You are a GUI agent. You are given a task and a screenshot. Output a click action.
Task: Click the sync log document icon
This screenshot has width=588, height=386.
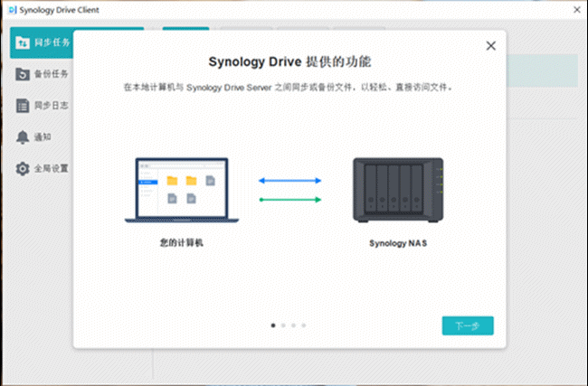(23, 106)
